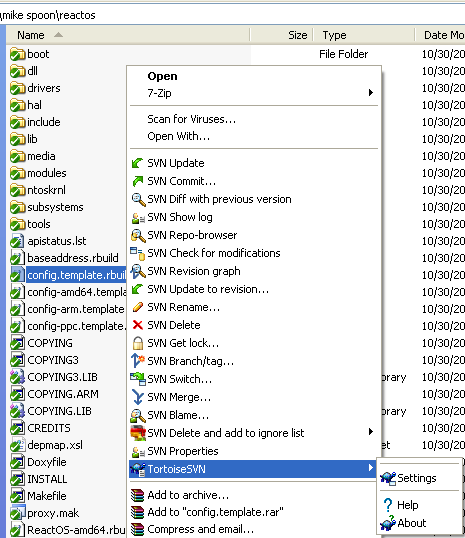Image resolution: width=465 pixels, height=538 pixels.
Task: Click the SVN Switch icon
Action: click(x=138, y=379)
